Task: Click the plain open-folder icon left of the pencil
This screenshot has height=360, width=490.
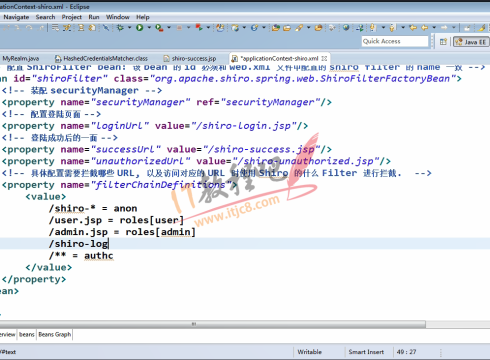Action: (x=287, y=28)
